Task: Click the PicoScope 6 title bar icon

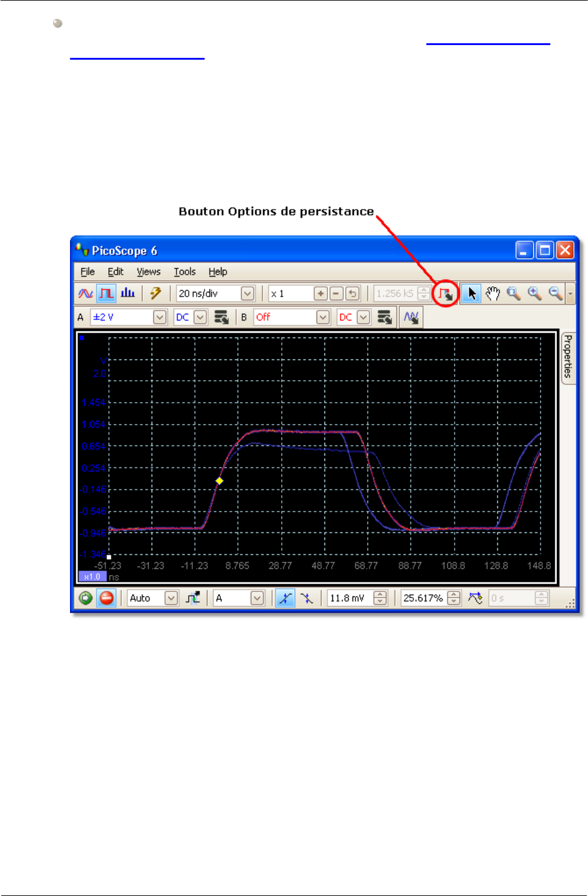Action: pyautogui.click(x=82, y=250)
